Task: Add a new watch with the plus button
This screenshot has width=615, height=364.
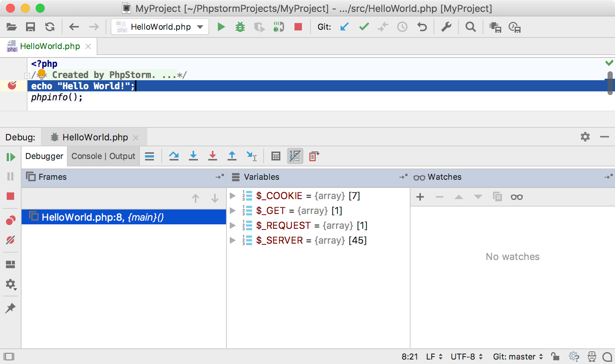Action: 420,197
